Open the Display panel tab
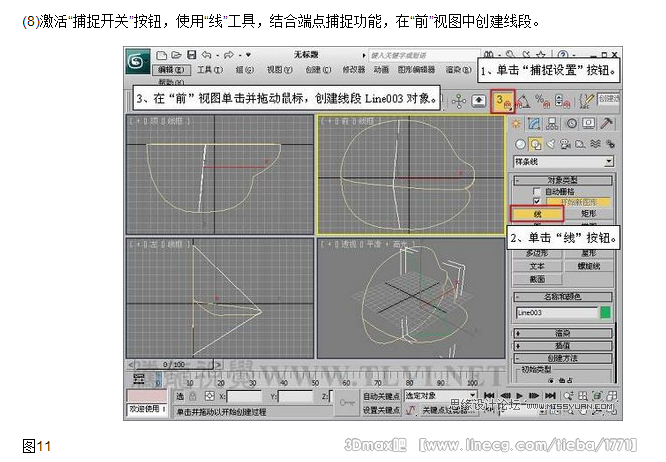 589,124
